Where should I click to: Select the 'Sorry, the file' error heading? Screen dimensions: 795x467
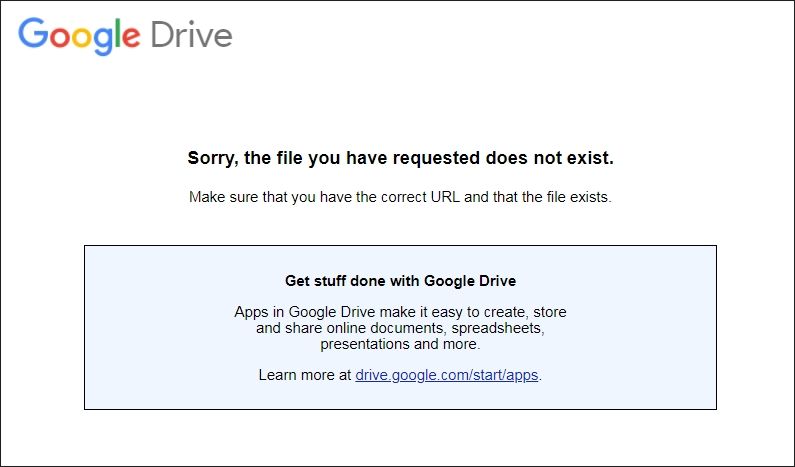[x=401, y=158]
